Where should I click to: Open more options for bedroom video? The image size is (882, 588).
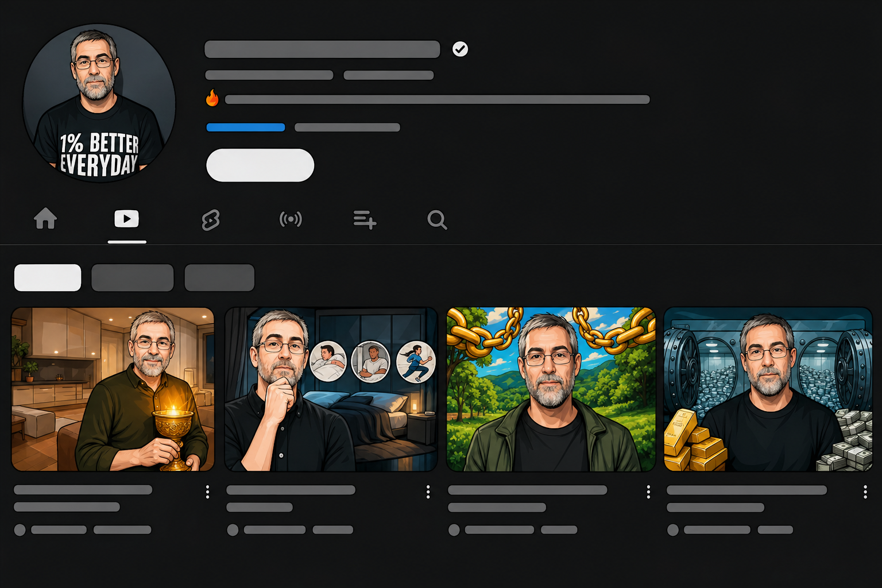[x=428, y=492]
